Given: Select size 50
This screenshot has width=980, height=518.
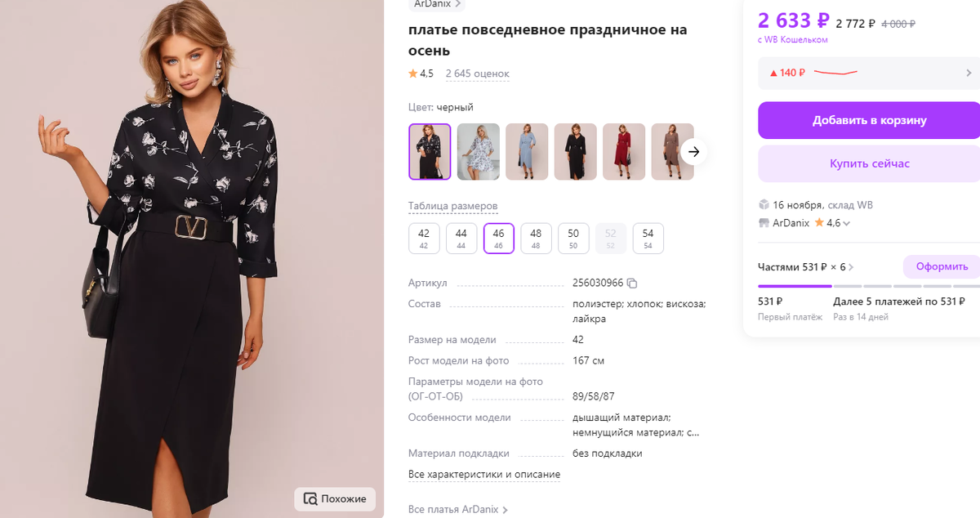Looking at the screenshot, I should click(573, 238).
